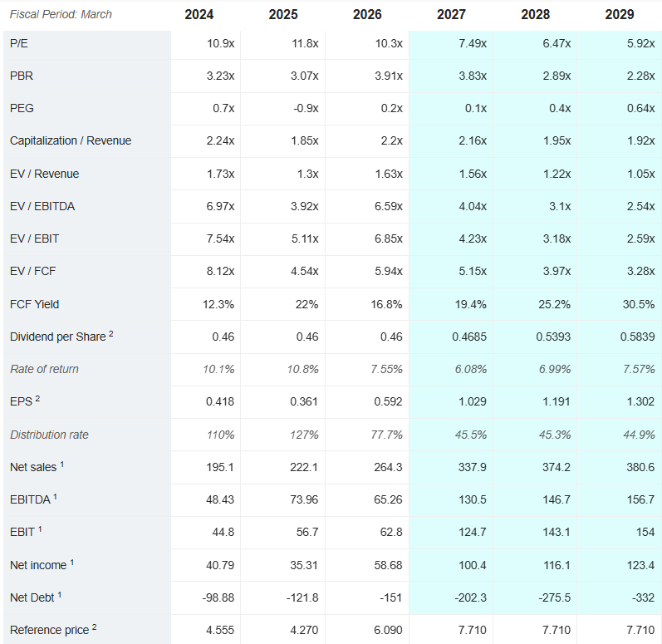Image resolution: width=662 pixels, height=644 pixels.
Task: Click the Net Debt value -332
Action: pyautogui.click(x=643, y=598)
